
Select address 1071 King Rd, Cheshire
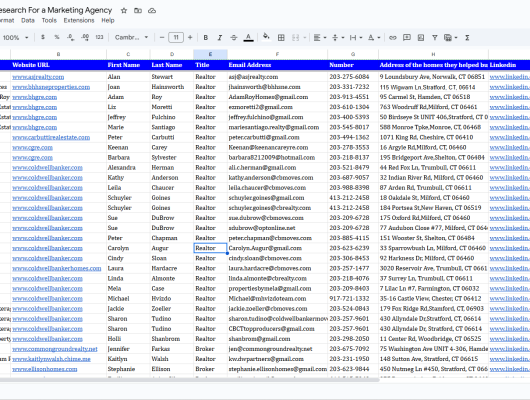coord(433,137)
